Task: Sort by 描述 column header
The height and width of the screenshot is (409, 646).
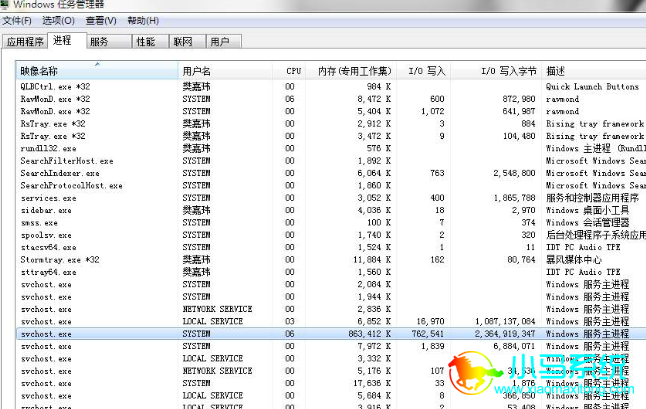Action: tap(594, 71)
